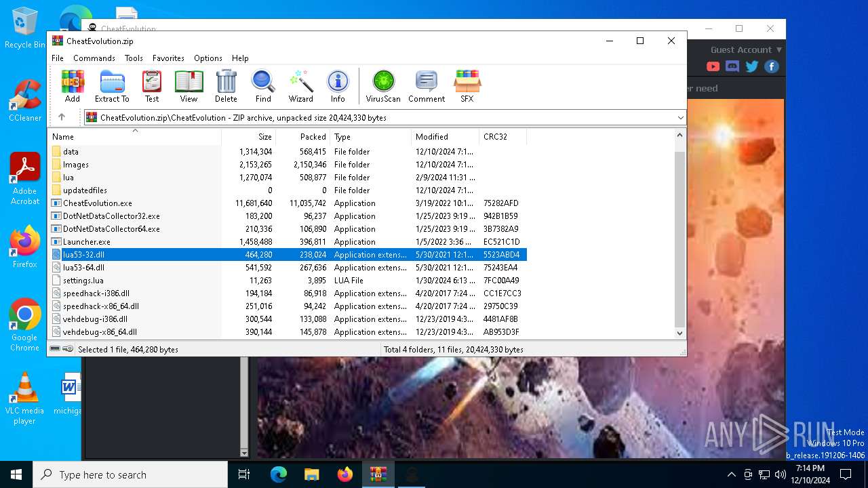The image size is (868, 488).
Task: Select CheatEvolution.exe file
Action: (x=288, y=203)
